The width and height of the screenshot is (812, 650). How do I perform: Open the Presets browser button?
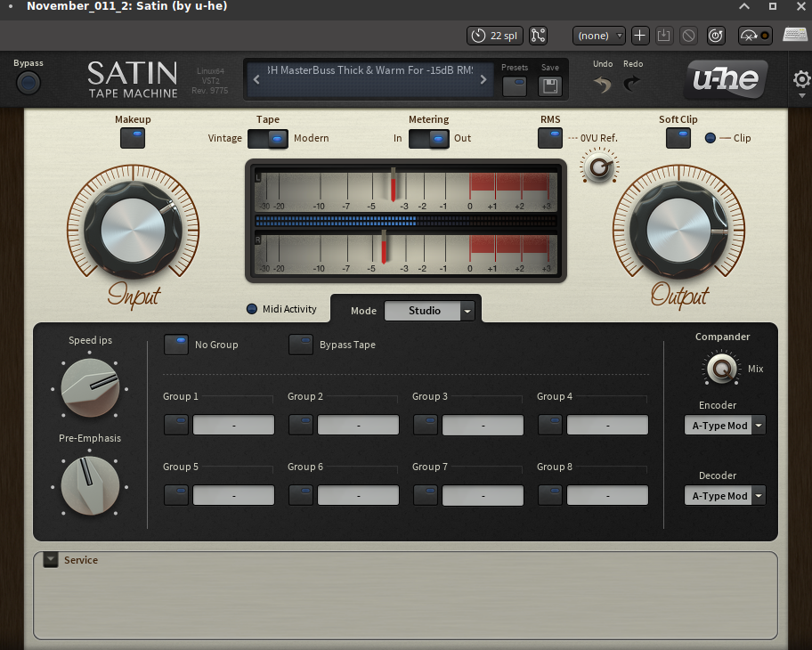coord(515,86)
